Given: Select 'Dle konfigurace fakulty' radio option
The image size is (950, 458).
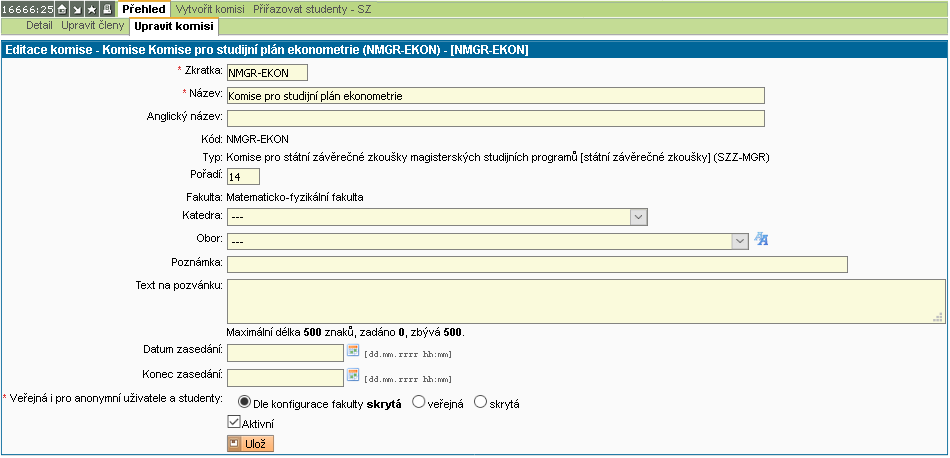Looking at the screenshot, I should [x=244, y=402].
